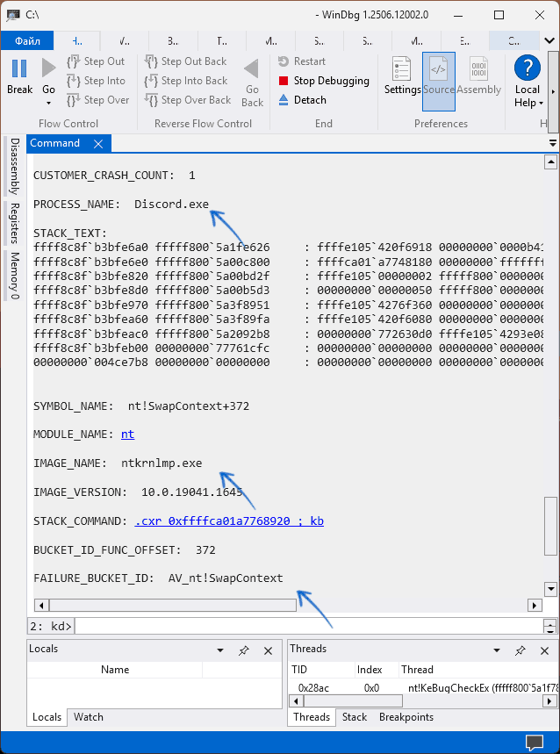Open the Locals panel options dropdown

coord(220,650)
